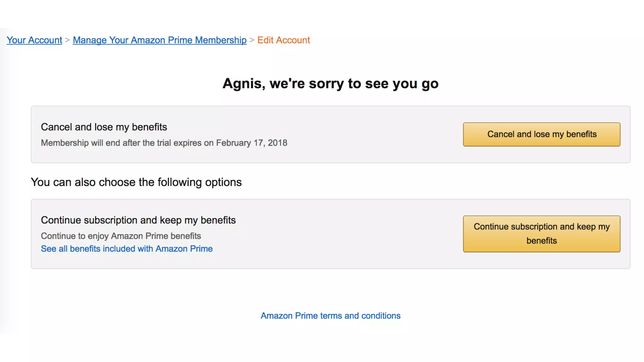
Task: Click the Your Account breadcrumb link
Action: coord(34,40)
